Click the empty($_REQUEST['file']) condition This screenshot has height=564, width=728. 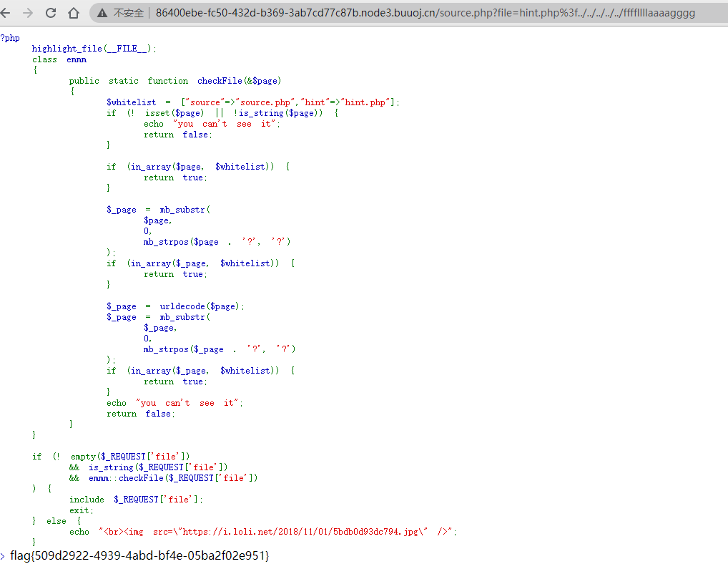click(x=130, y=456)
